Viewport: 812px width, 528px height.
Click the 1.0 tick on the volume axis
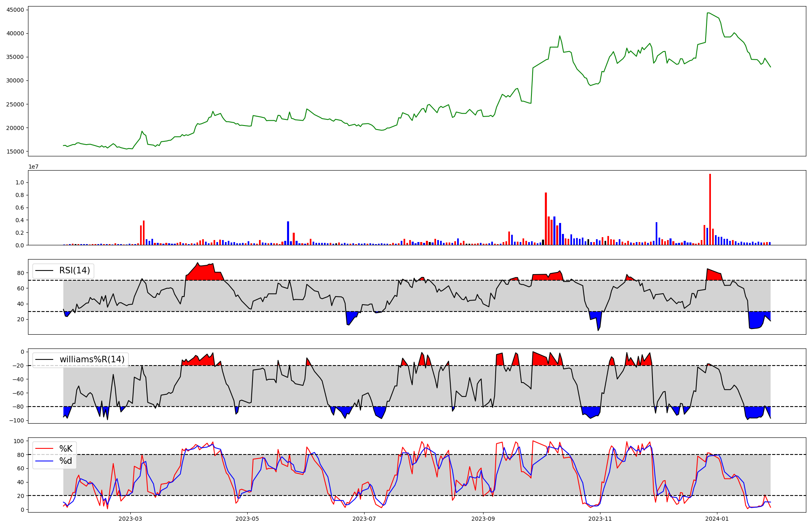[x=19, y=183]
